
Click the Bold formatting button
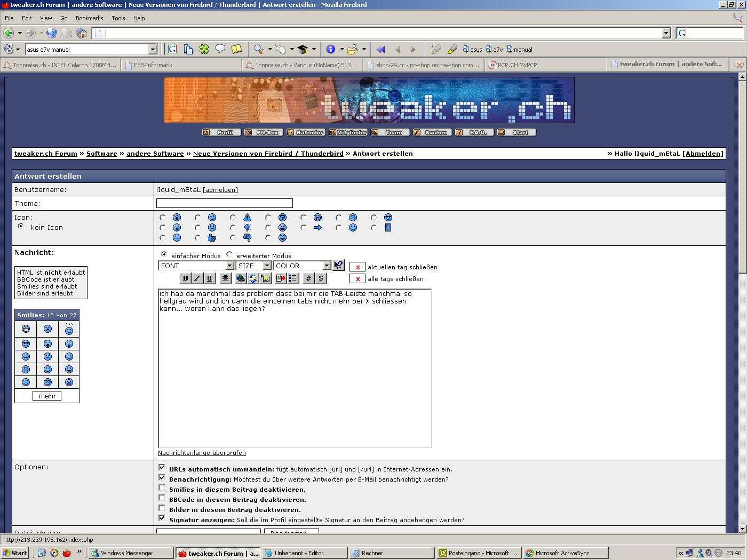point(185,278)
